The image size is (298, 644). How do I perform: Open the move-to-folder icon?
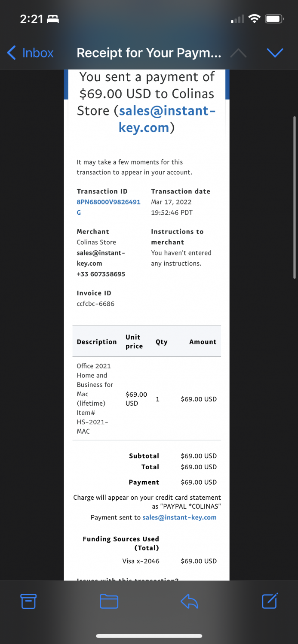click(x=109, y=601)
